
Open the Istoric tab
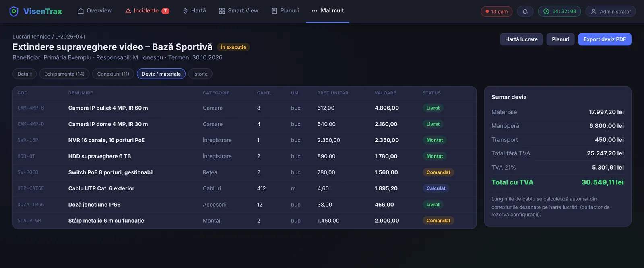(x=200, y=74)
